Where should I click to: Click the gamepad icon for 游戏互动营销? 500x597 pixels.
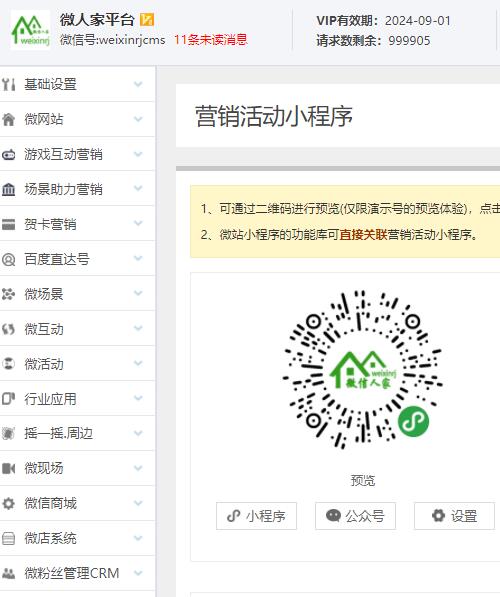tap(8, 155)
